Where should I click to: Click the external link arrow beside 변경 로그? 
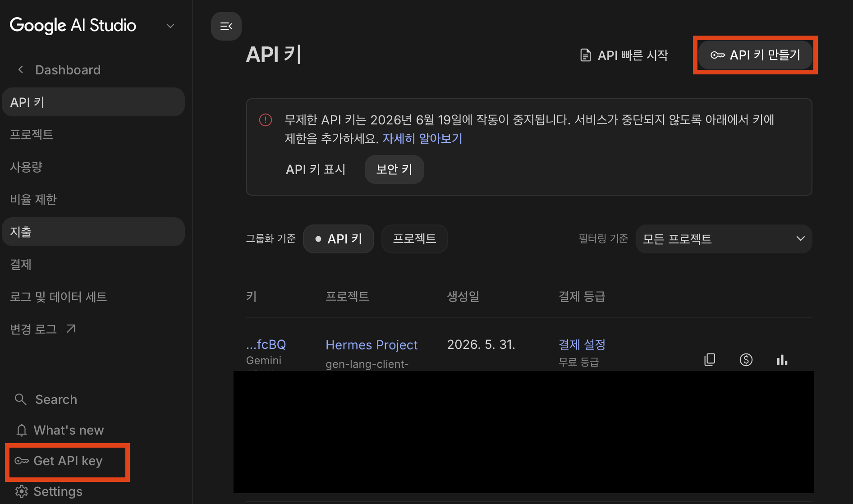coord(71,329)
